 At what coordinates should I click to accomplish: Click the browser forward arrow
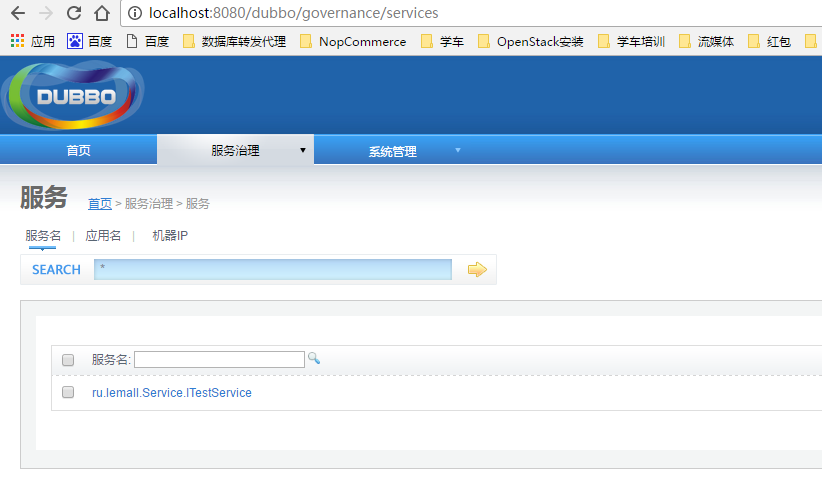pos(46,13)
